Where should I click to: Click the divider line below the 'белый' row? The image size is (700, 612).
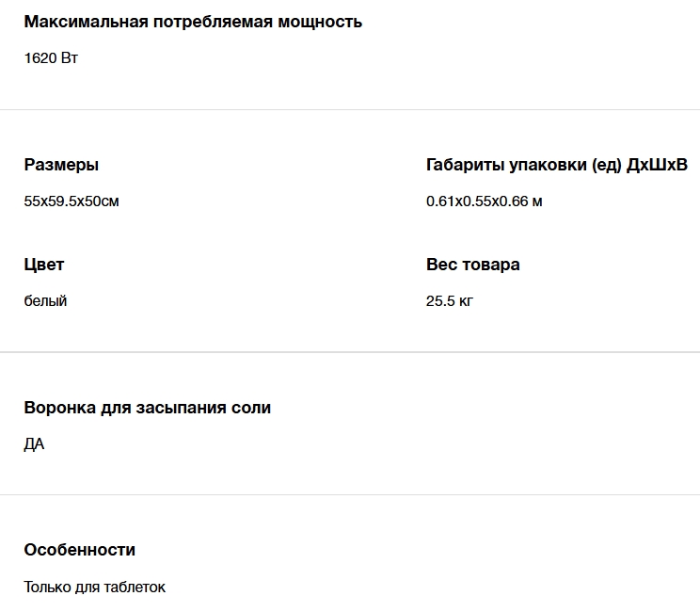point(350,352)
